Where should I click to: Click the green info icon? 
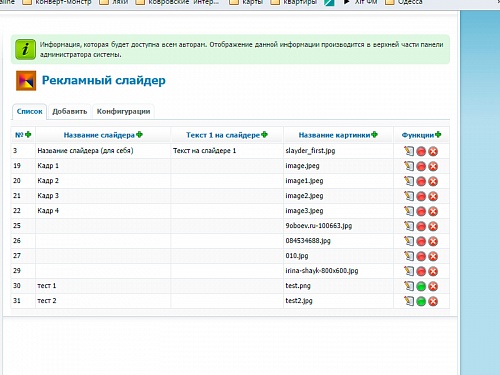25,49
